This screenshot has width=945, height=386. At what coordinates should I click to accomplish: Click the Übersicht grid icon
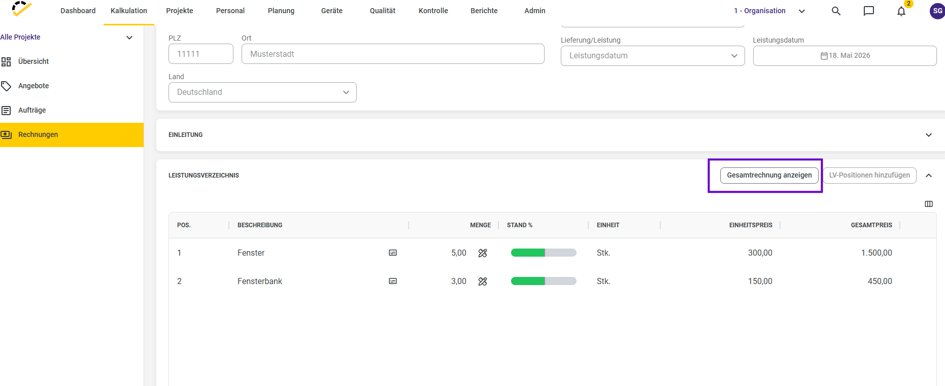click(x=7, y=62)
